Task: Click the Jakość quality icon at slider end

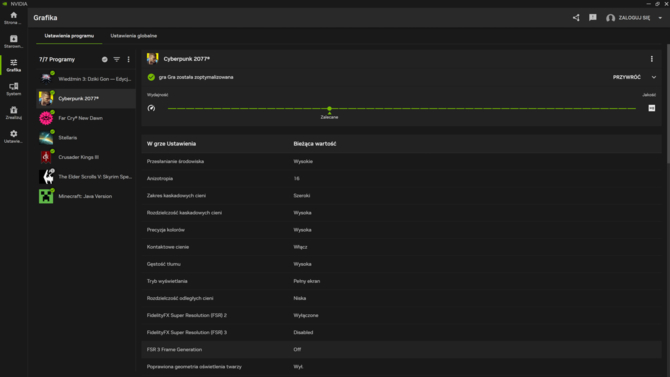Action: (652, 108)
